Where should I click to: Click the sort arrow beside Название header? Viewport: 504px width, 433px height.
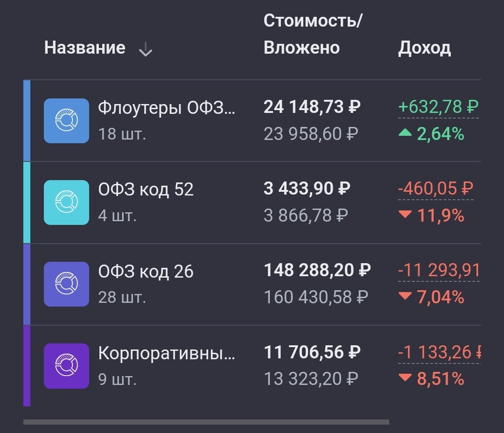click(146, 48)
